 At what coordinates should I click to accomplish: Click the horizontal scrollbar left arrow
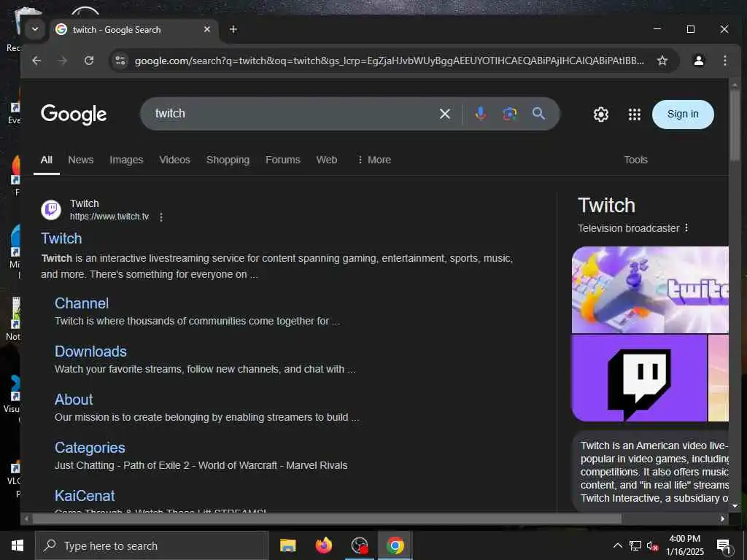[x=26, y=518]
